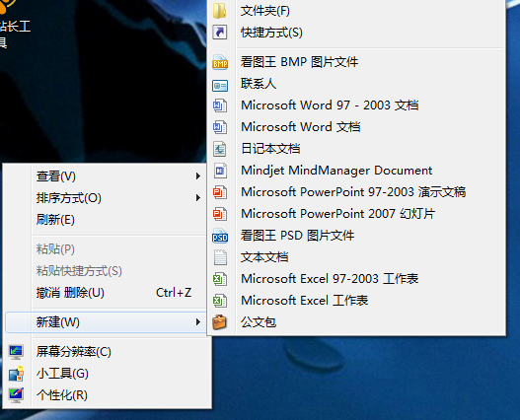Click the Excel 97-2003 worksheet icon
The width and height of the screenshot is (520, 420).
point(220,279)
